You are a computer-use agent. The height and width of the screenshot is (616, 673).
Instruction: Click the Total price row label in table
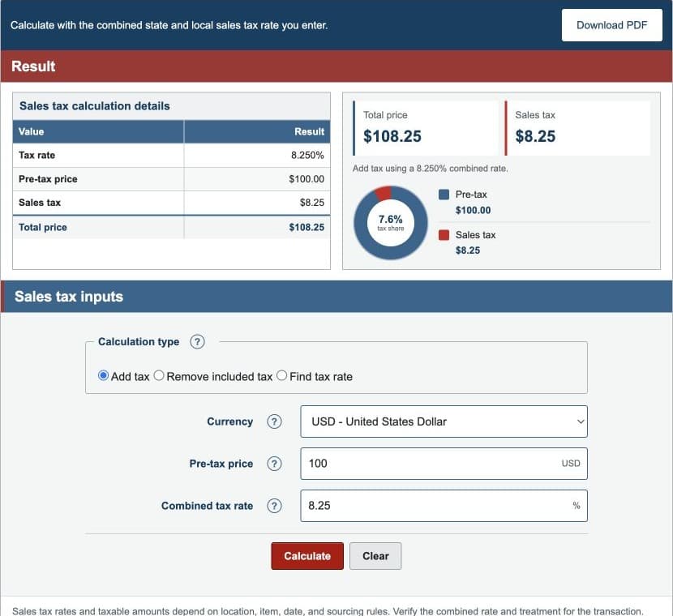coord(43,228)
